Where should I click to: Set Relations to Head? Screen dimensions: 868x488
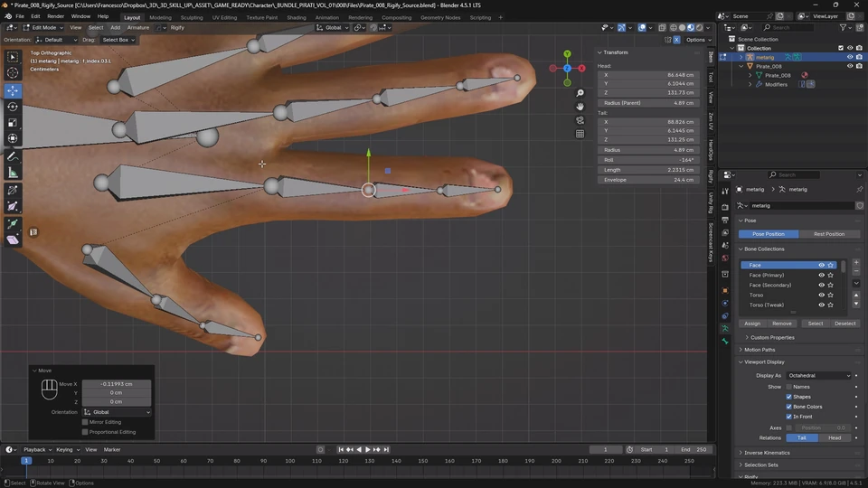point(835,437)
